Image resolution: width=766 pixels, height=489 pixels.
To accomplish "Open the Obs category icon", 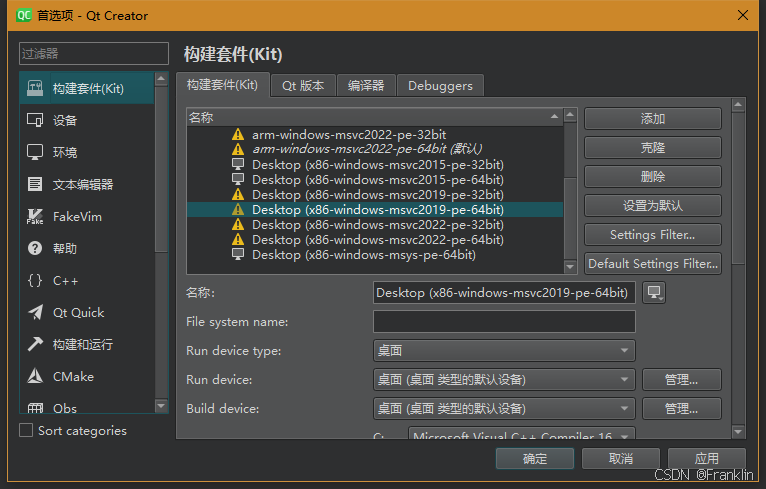I will click(35, 408).
